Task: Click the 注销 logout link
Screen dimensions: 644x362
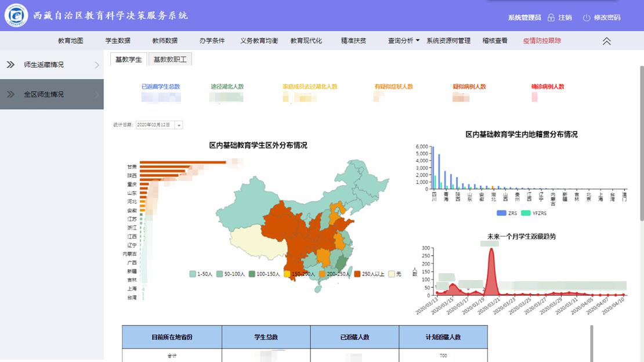Action: click(565, 18)
